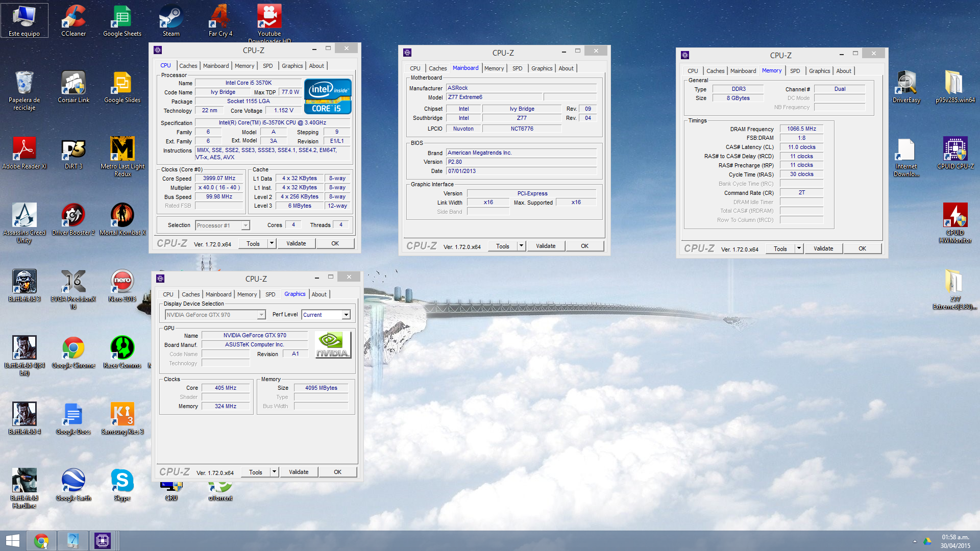The image size is (980, 551).
Task: Launch Skype from the desktop
Action: point(122,485)
